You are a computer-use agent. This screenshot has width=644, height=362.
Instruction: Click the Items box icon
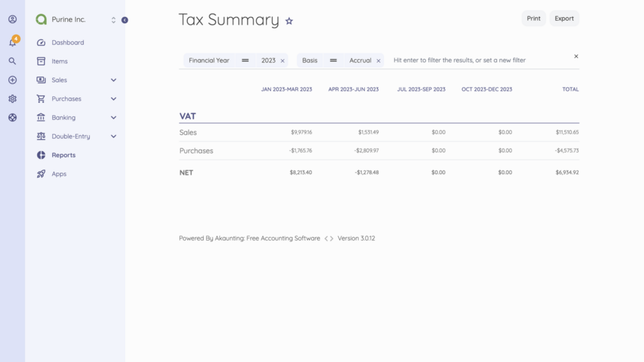coord(40,61)
